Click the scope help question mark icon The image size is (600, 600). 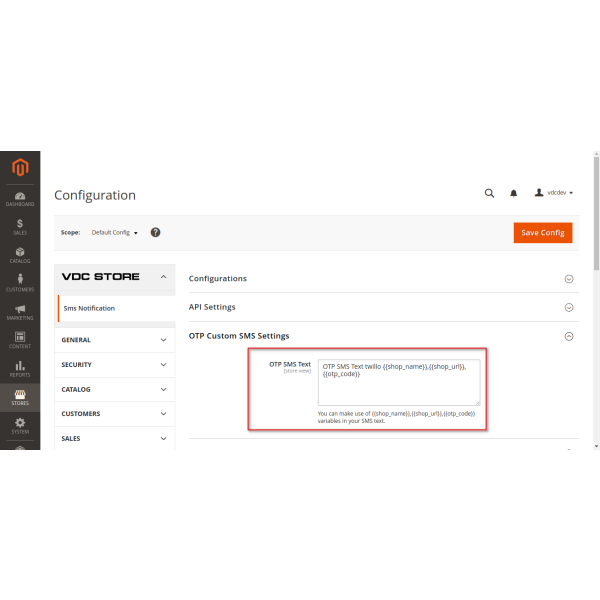point(155,232)
